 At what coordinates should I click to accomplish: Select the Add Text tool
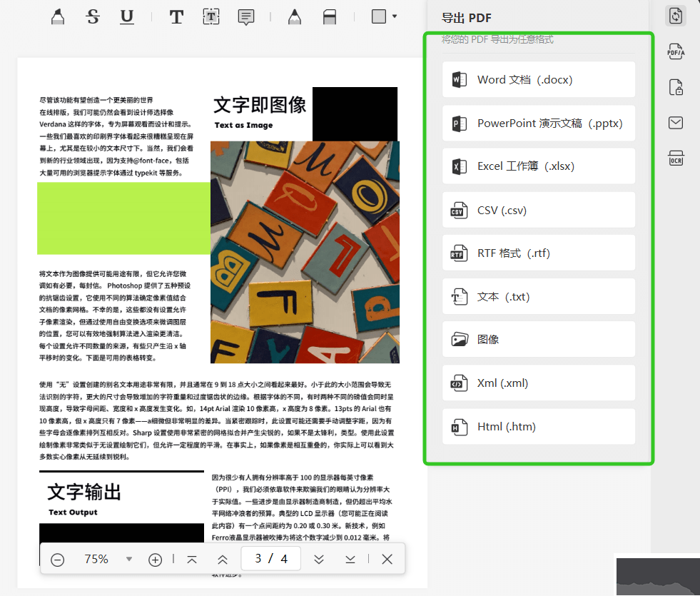(176, 16)
